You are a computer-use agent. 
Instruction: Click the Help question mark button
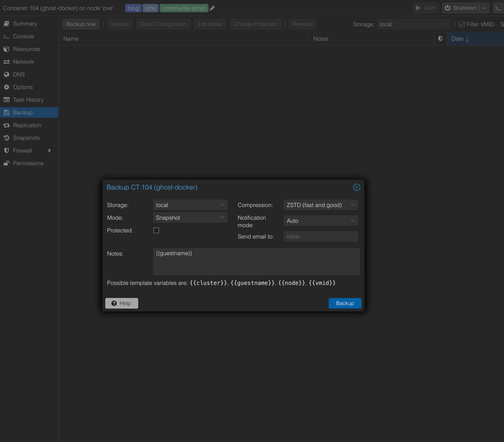tap(121, 303)
